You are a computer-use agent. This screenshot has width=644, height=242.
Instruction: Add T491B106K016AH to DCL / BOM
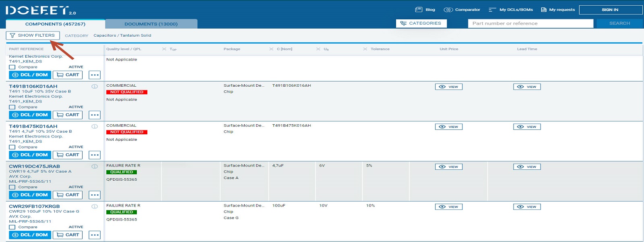[30, 115]
